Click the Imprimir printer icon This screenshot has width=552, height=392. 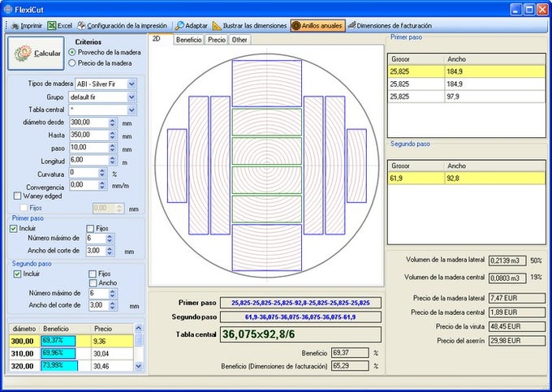click(15, 26)
